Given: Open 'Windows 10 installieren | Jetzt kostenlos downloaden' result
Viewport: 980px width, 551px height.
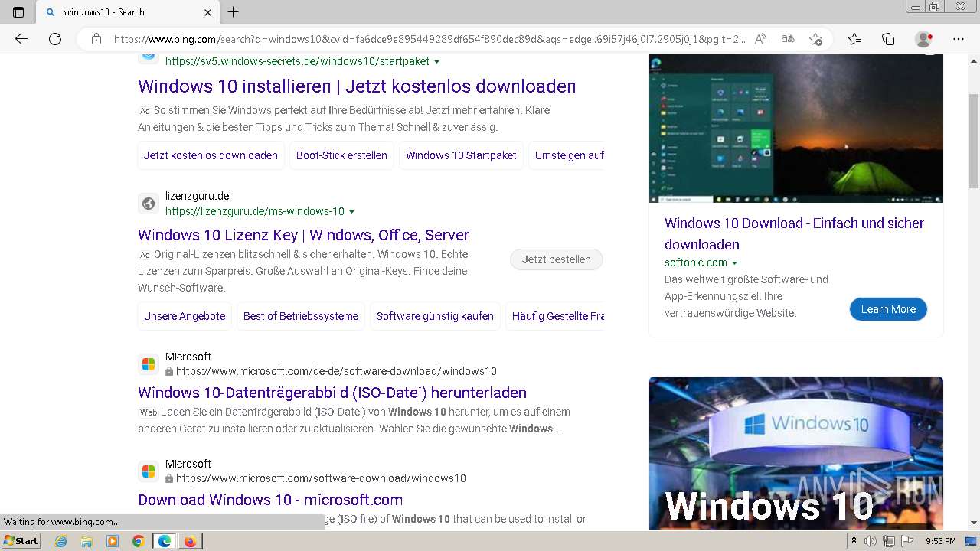Looking at the screenshot, I should tap(357, 86).
